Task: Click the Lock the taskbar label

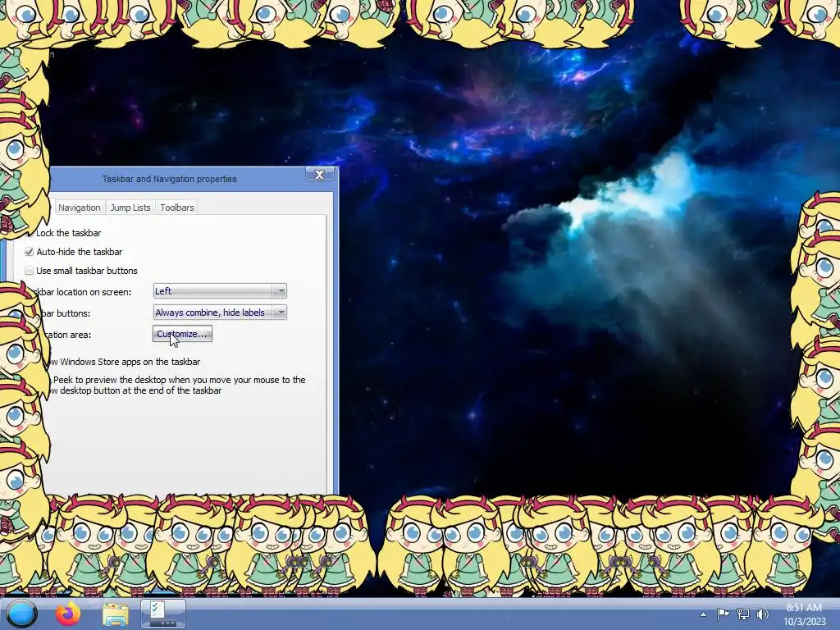Action: [x=69, y=233]
